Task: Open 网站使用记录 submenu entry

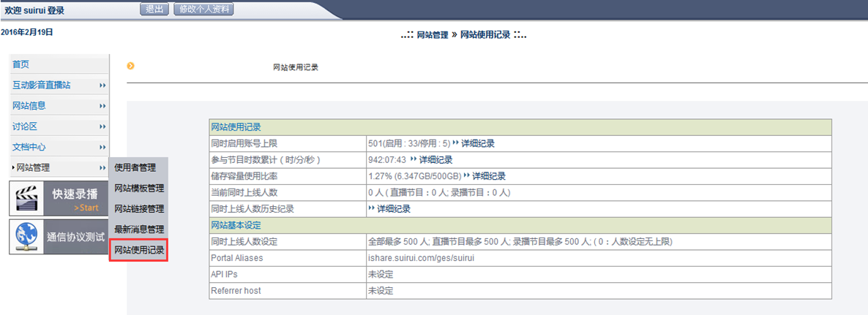Action: [x=139, y=251]
